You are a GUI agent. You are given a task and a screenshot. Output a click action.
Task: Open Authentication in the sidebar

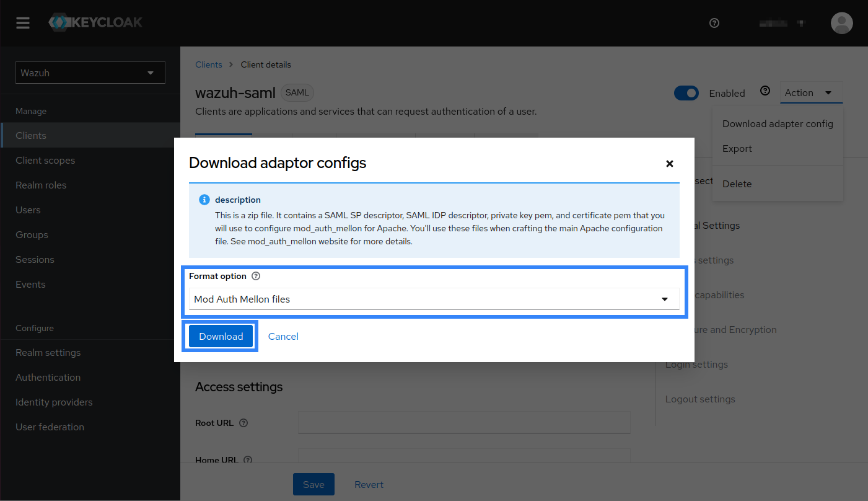pos(90,377)
